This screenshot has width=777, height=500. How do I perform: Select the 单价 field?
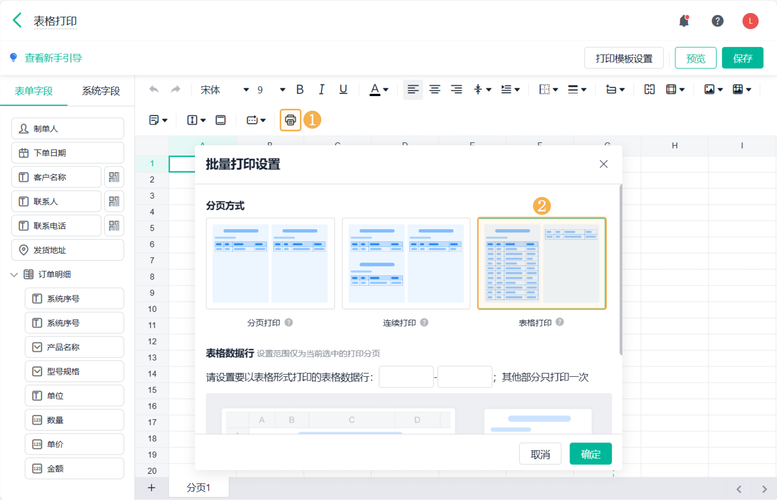pyautogui.click(x=74, y=444)
